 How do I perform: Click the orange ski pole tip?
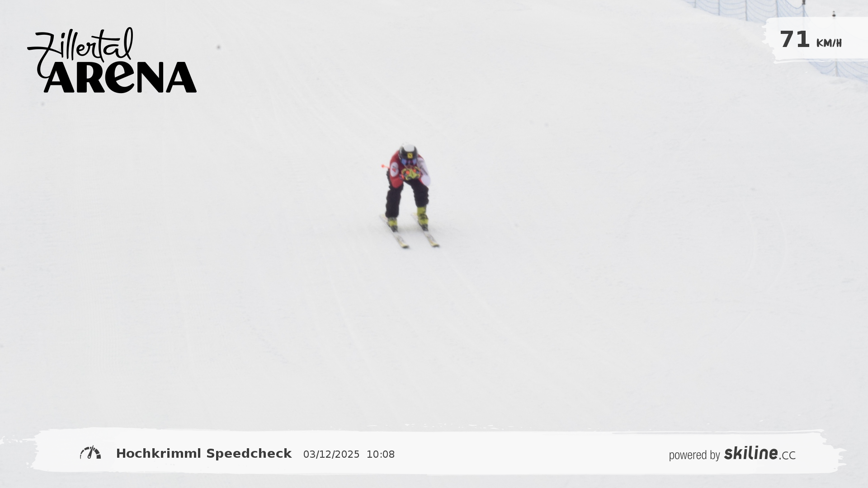pos(384,166)
